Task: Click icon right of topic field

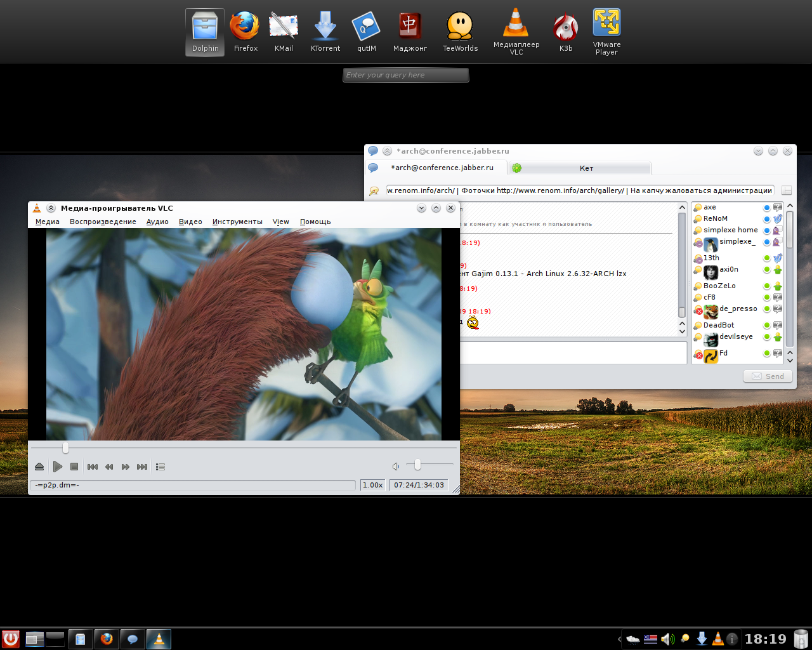Action: pos(787,190)
